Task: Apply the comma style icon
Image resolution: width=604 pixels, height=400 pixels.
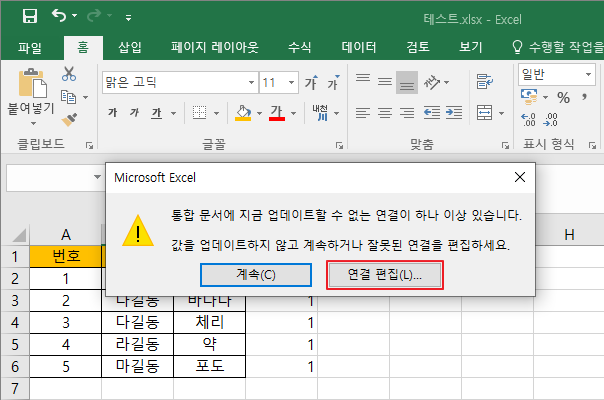Action: pos(585,97)
